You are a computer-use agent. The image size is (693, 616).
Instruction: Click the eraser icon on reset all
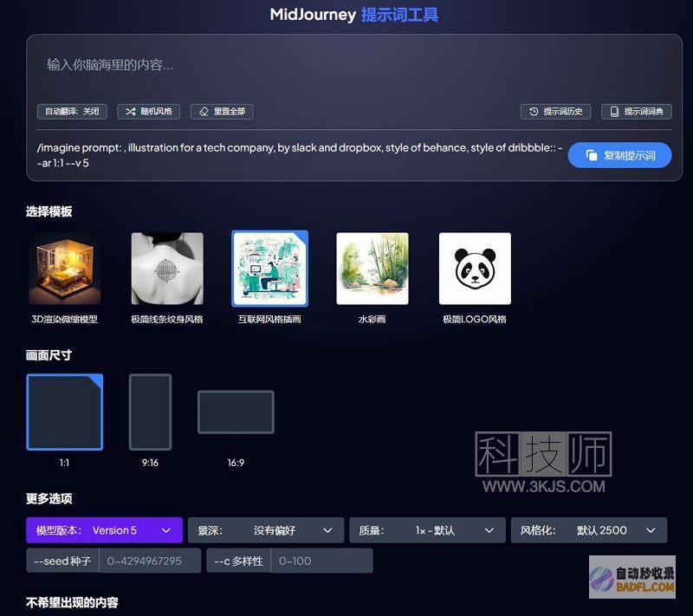[204, 112]
